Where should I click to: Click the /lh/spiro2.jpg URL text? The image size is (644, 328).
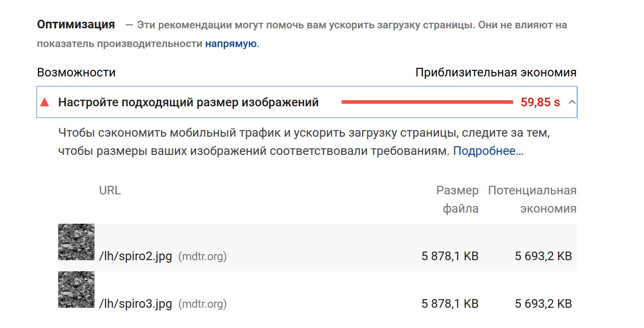tap(135, 257)
